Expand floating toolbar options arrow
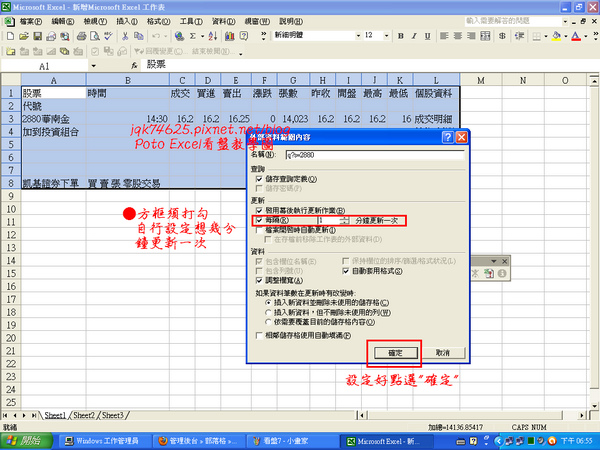Viewport: 600px width, 450px height. pos(493,261)
